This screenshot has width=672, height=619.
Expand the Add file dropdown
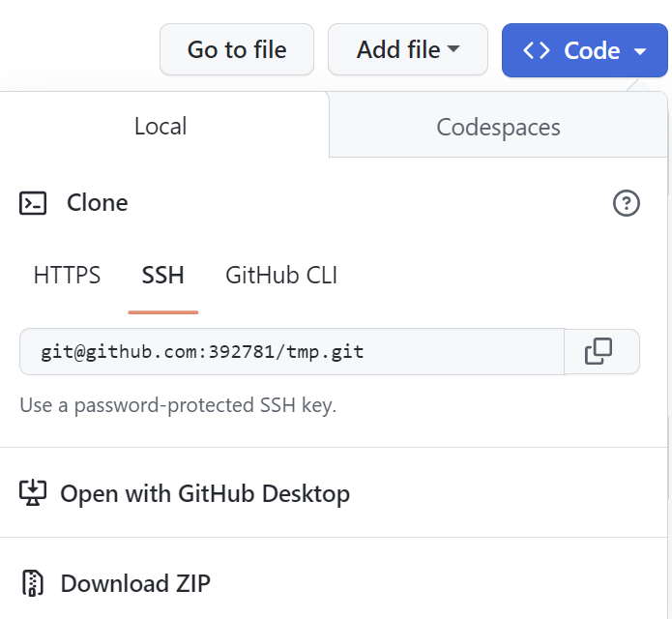coord(408,49)
